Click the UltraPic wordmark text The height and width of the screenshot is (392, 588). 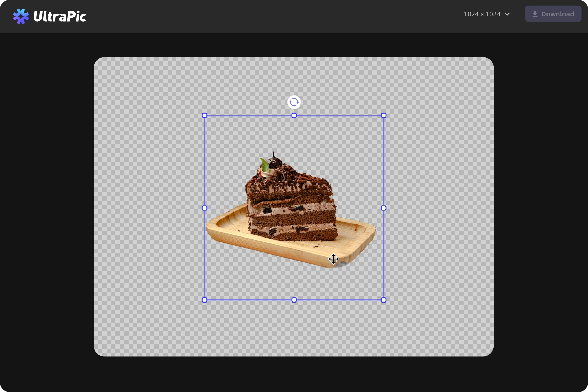tap(60, 16)
